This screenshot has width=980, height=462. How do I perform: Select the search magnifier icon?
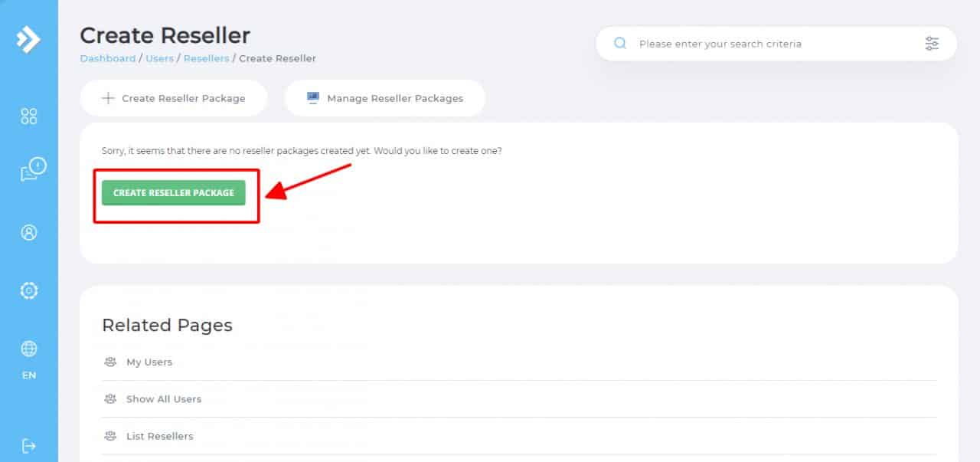pos(620,43)
